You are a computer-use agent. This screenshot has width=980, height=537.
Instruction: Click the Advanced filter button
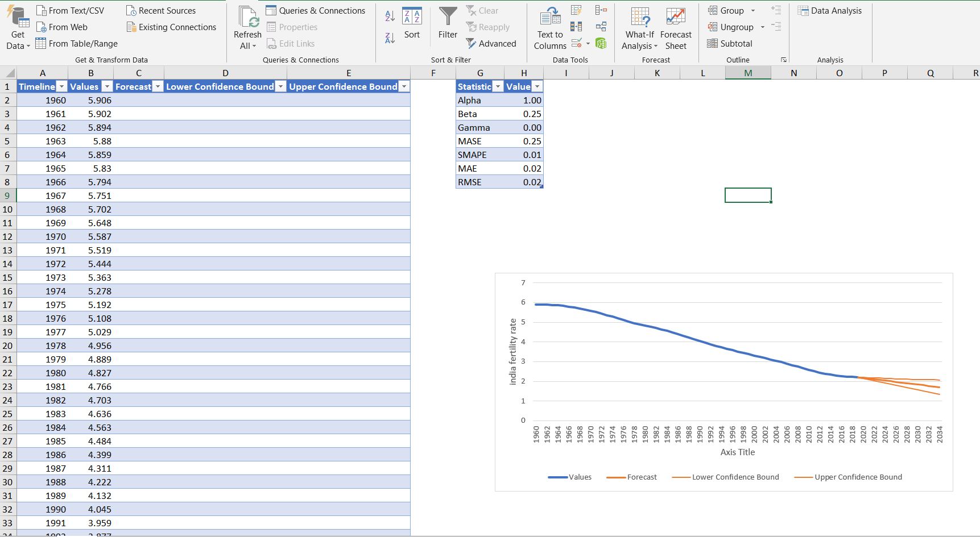(491, 43)
